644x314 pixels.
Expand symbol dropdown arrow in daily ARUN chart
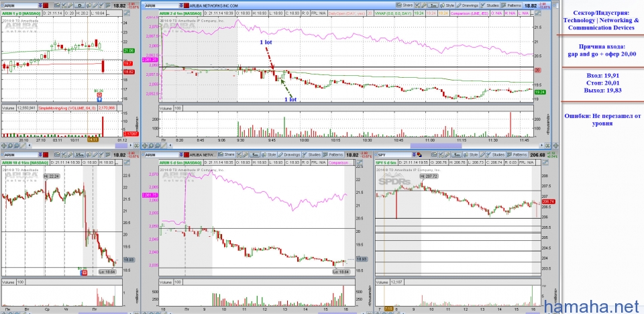click(40, 5)
